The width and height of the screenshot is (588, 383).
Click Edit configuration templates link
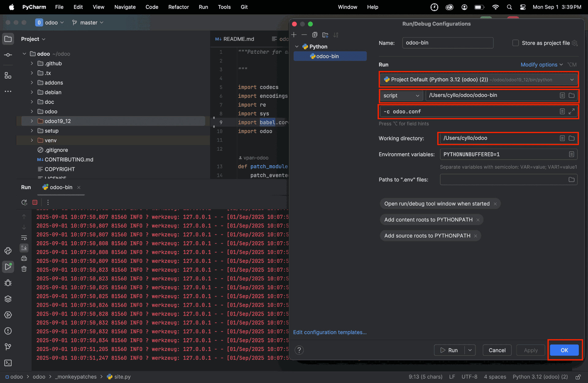point(330,332)
